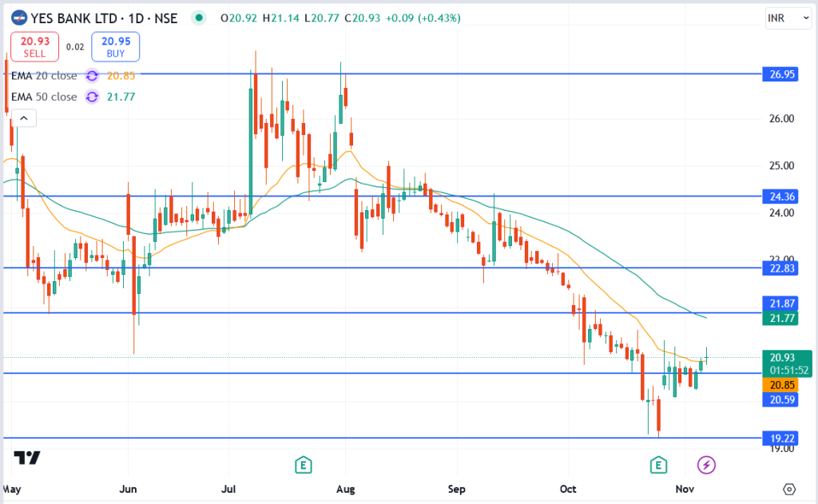Click the Jun label on time axis
The image size is (818, 504).
coord(128,489)
